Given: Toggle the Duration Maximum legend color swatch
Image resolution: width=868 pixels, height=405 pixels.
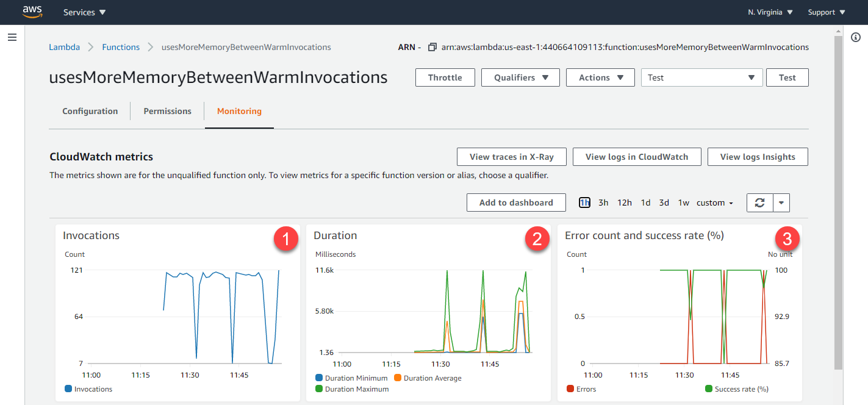Looking at the screenshot, I should tap(319, 389).
